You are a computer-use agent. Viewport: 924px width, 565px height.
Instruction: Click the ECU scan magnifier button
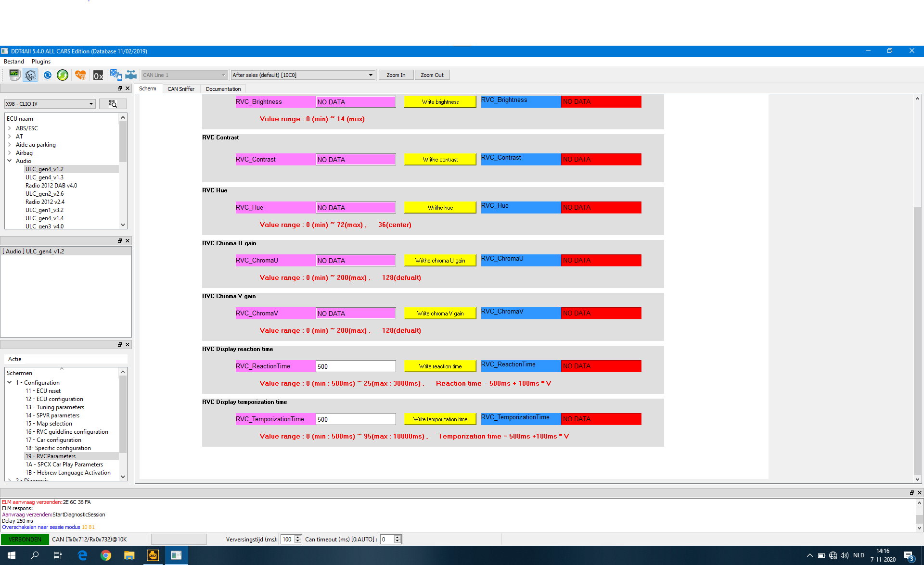click(x=113, y=104)
